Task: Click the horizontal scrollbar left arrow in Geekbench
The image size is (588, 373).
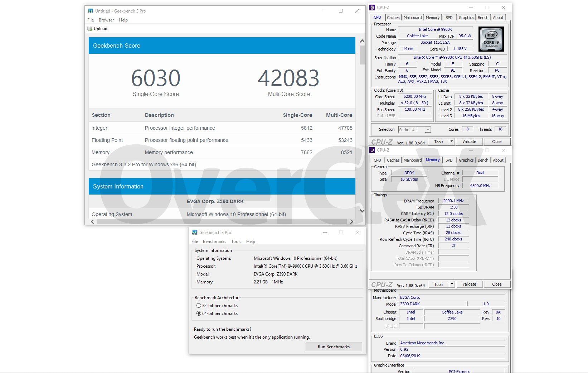Action: pos(93,221)
